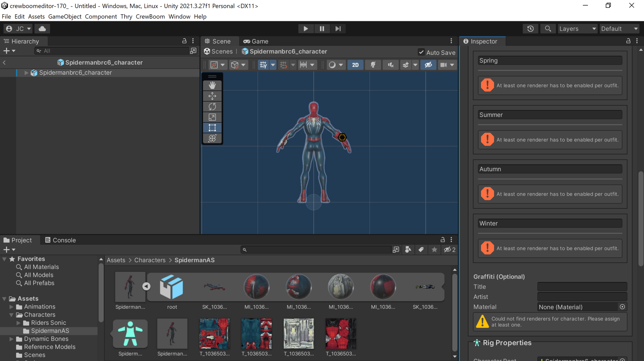Select the Rect tool
This screenshot has width=644, height=361.
tap(212, 128)
